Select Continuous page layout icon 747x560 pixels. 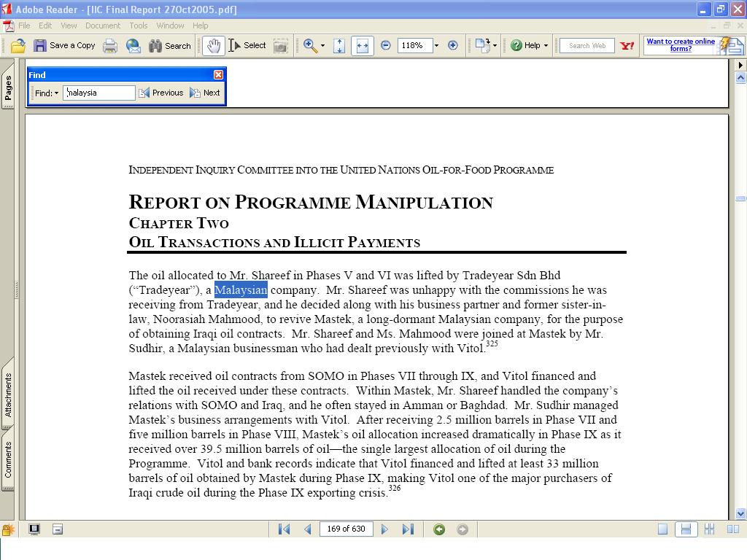pos(686,529)
